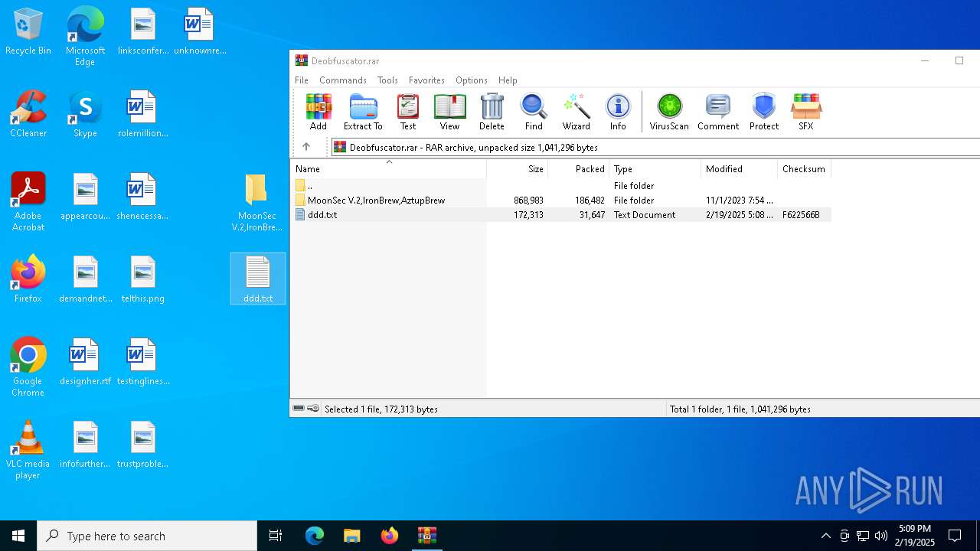Go up one level with arrow button

(x=306, y=147)
